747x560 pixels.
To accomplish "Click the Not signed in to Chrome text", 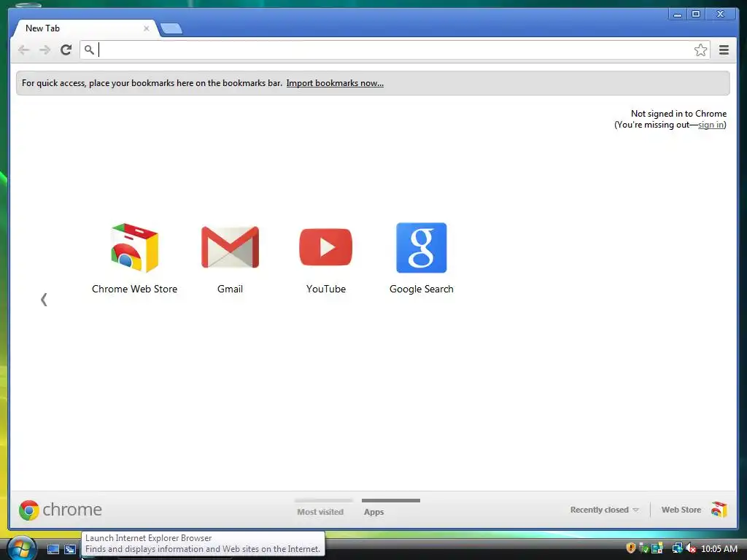I will [679, 113].
